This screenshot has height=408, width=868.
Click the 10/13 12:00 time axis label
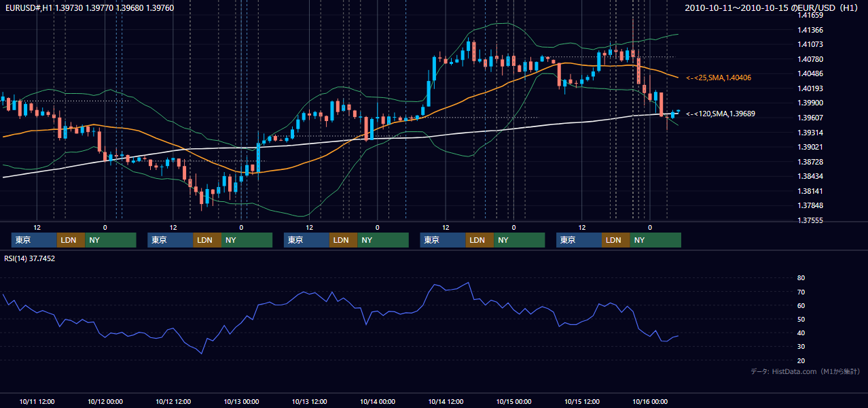tap(309, 401)
